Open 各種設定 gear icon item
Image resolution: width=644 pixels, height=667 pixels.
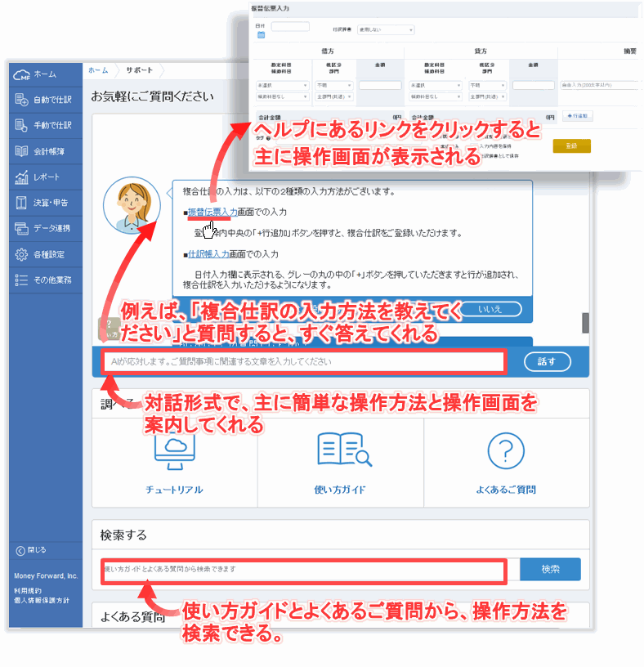pos(46,254)
